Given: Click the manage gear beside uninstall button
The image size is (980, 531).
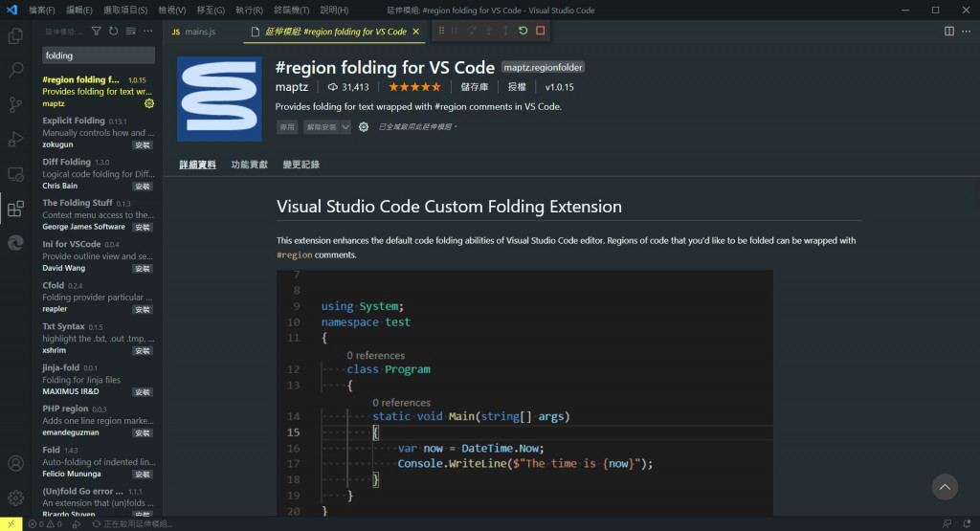Looking at the screenshot, I should pyautogui.click(x=364, y=126).
